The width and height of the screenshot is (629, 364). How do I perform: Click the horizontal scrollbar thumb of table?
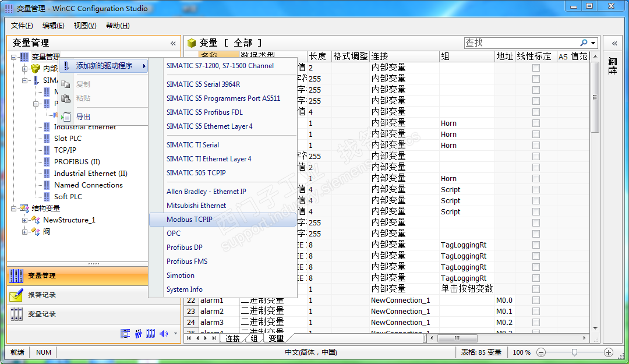(457, 338)
